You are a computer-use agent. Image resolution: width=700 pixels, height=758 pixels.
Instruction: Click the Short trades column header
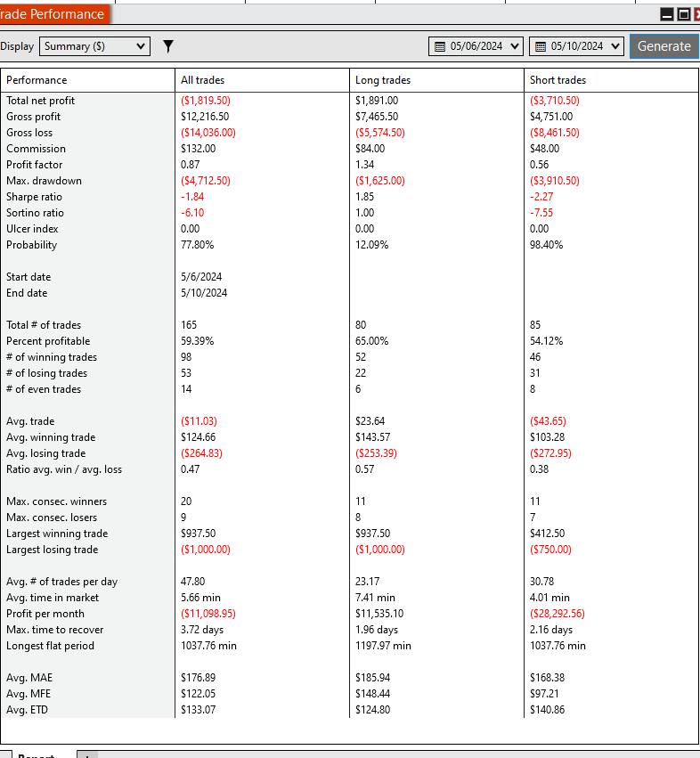[558, 80]
